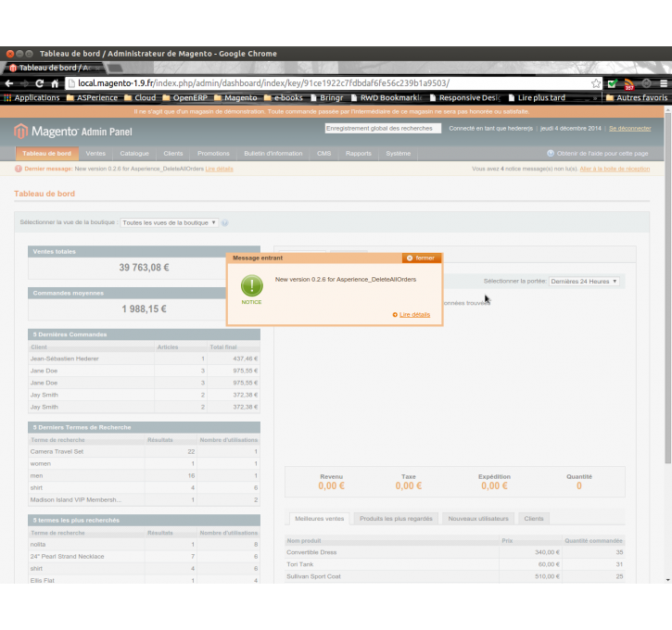Image resolution: width=672 pixels, height=630 pixels.
Task: Click the 39 763,08 € total sales value
Action: click(x=144, y=268)
